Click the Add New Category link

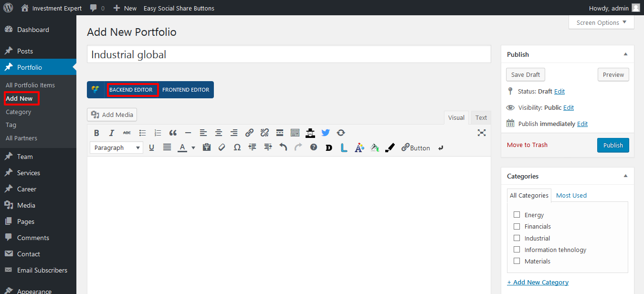coord(538,282)
